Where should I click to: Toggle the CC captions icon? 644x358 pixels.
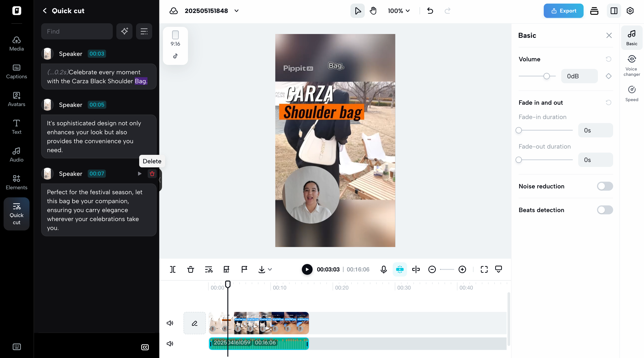(x=145, y=347)
